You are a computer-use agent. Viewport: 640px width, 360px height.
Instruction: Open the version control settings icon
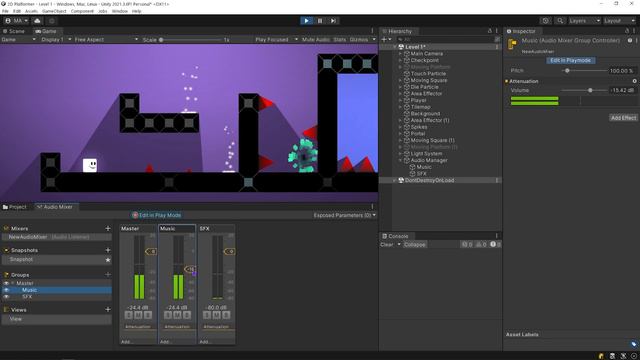(x=52, y=21)
